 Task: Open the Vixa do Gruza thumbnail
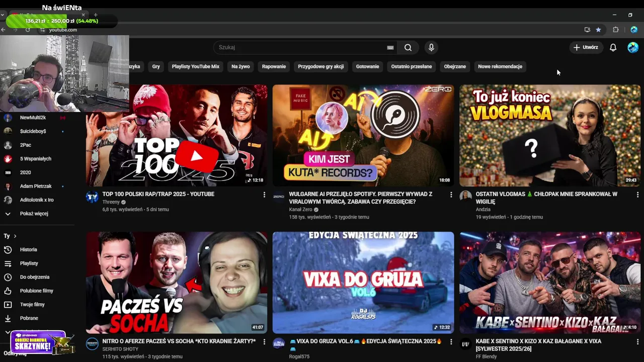coord(363,283)
